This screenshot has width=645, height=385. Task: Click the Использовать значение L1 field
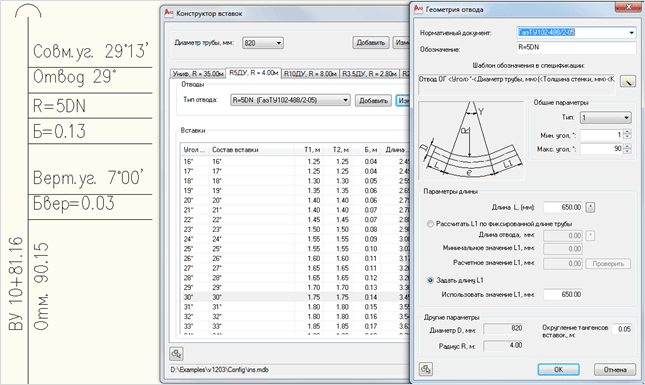563,295
